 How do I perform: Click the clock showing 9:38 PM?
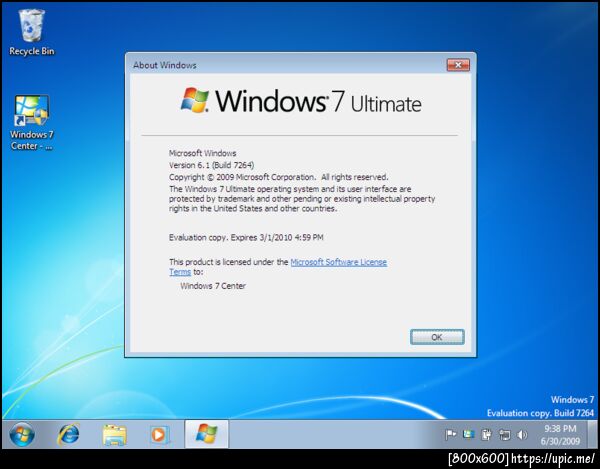pos(560,428)
